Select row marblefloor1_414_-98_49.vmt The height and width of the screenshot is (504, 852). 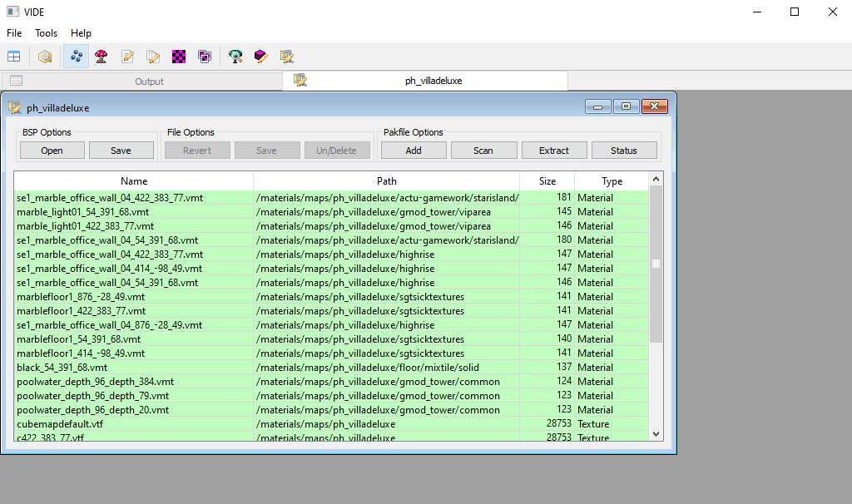(331, 353)
